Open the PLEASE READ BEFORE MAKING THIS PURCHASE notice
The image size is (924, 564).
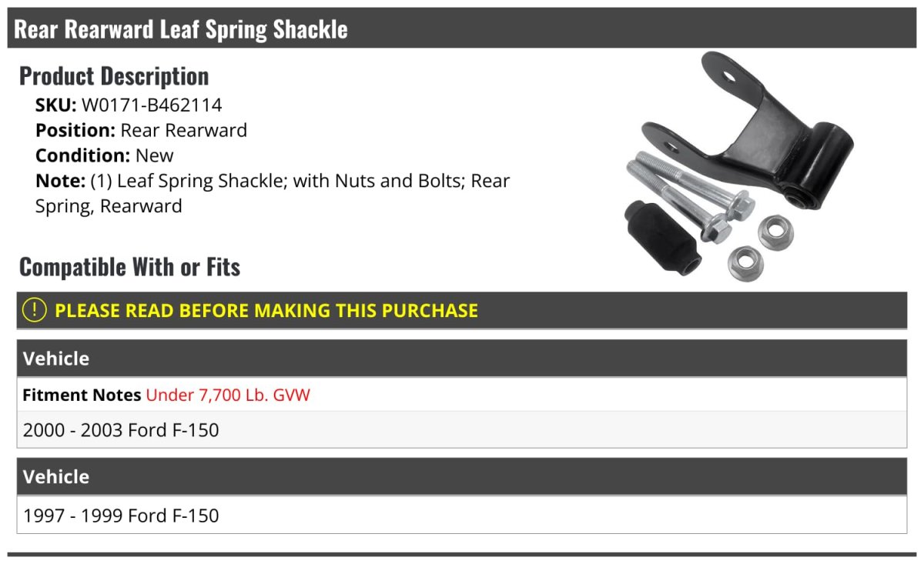(x=266, y=311)
